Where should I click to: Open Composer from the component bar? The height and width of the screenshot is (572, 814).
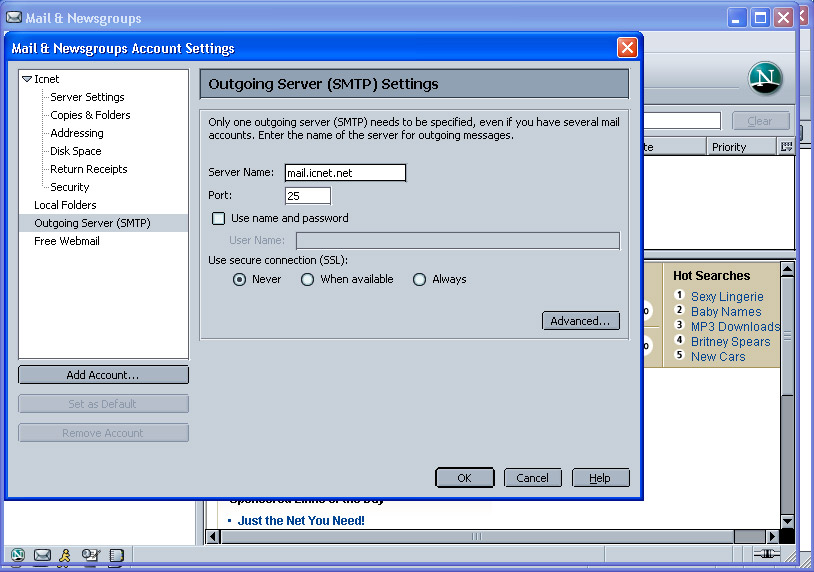[x=91, y=555]
